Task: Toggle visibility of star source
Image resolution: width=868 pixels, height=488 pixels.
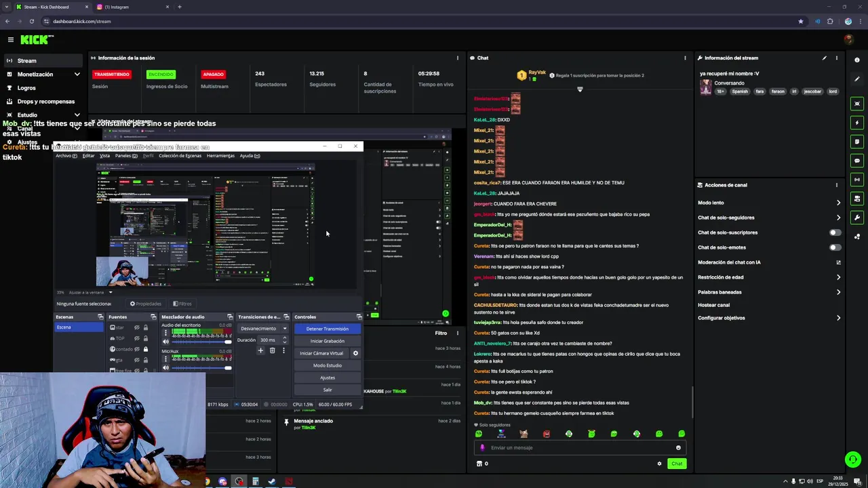Action: 137,327
